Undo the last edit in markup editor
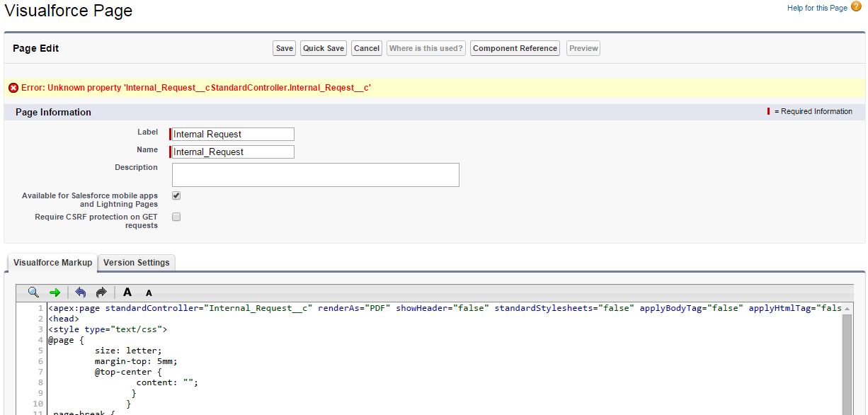Screen dimensions: 868x415 click(x=80, y=292)
